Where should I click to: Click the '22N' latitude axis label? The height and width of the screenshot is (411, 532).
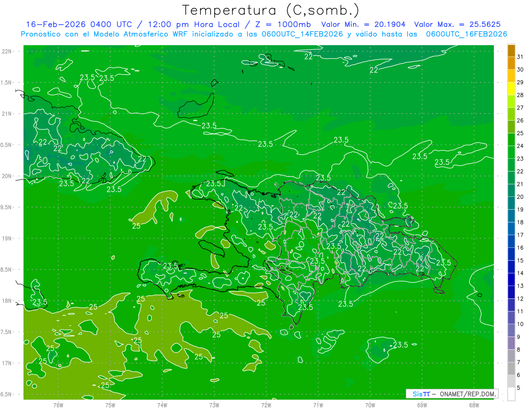[8, 51]
